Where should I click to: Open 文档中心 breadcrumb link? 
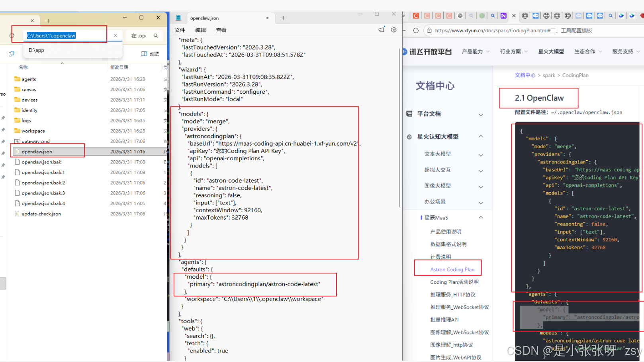(x=525, y=75)
